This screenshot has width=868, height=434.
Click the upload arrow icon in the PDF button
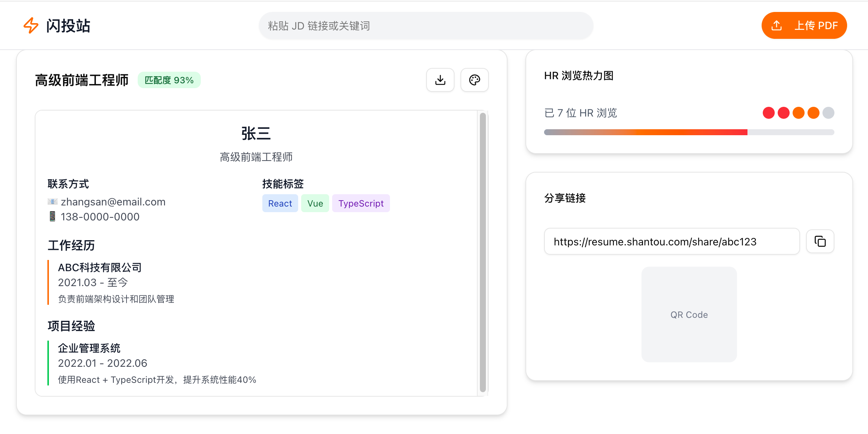pos(777,25)
